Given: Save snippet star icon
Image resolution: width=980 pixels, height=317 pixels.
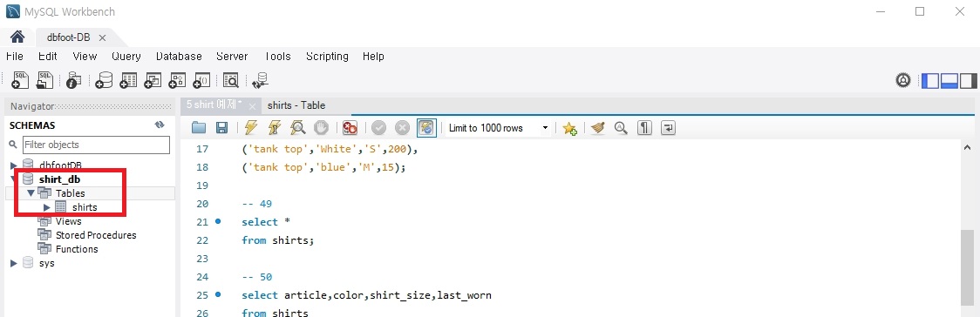Looking at the screenshot, I should [x=569, y=129].
